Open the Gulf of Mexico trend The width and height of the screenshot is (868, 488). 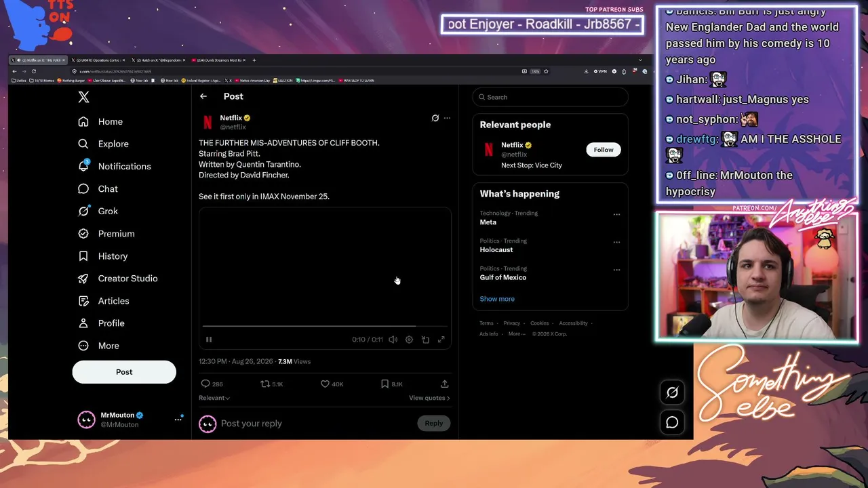[x=503, y=277]
